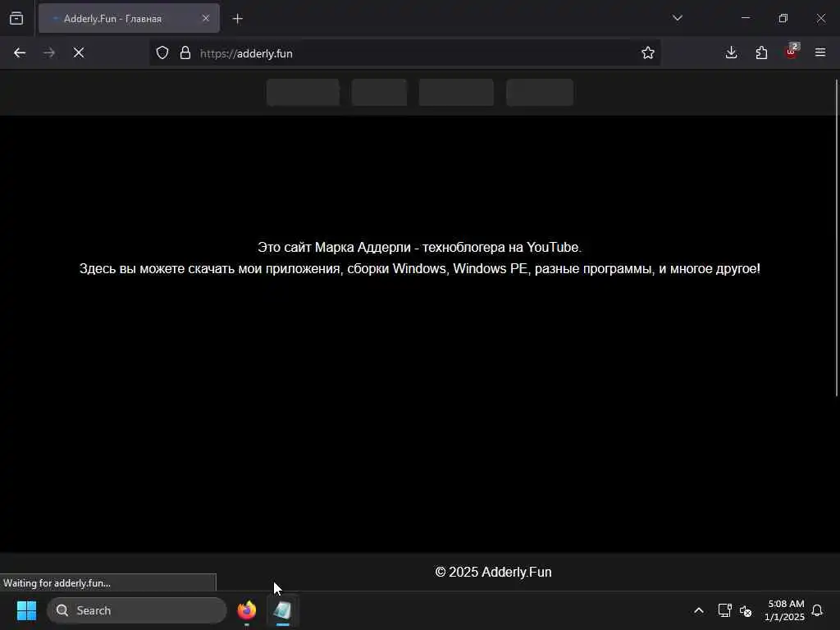
Task: Click Firefox icon in taskbar
Action: (247, 610)
